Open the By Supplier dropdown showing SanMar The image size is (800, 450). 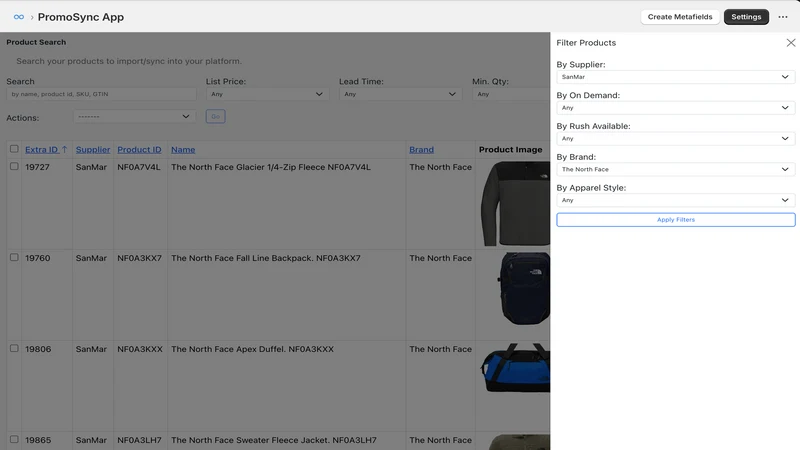(676, 77)
